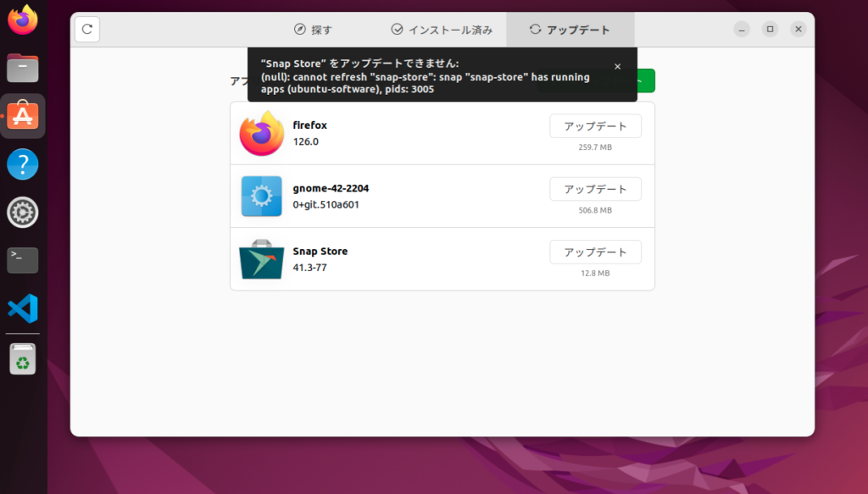Viewport: 868px width, 494px height.
Task: Open Visual Studio Code from dock
Action: [x=23, y=308]
